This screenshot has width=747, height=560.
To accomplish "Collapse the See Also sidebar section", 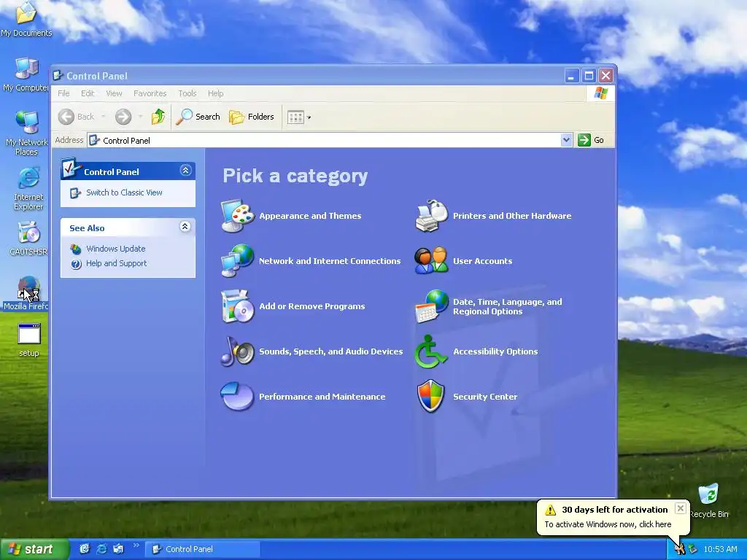I will 185,226.
